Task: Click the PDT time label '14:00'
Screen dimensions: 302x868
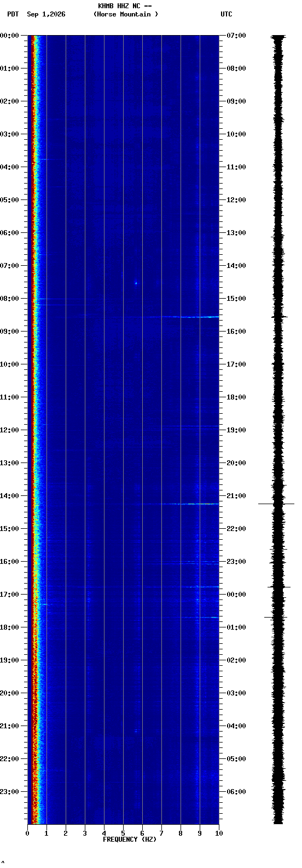Action: coord(9,496)
